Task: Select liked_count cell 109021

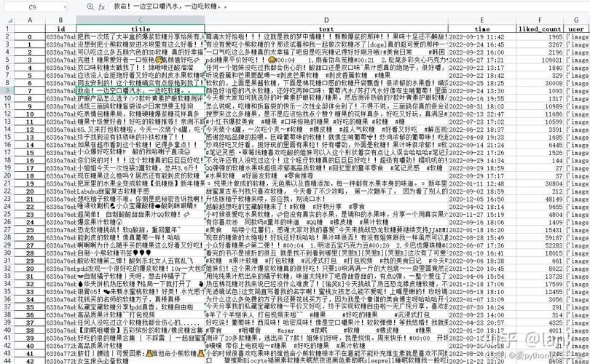Action: point(540,60)
